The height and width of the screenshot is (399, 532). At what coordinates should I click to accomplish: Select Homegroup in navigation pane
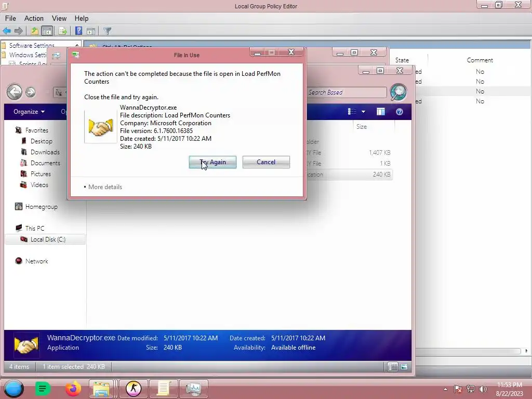(x=42, y=207)
